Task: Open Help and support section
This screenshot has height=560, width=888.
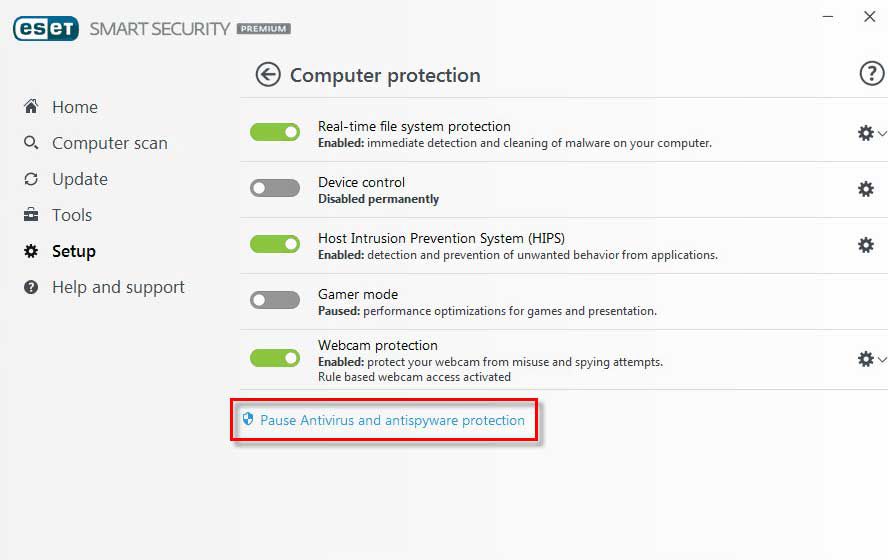Action: (x=118, y=287)
